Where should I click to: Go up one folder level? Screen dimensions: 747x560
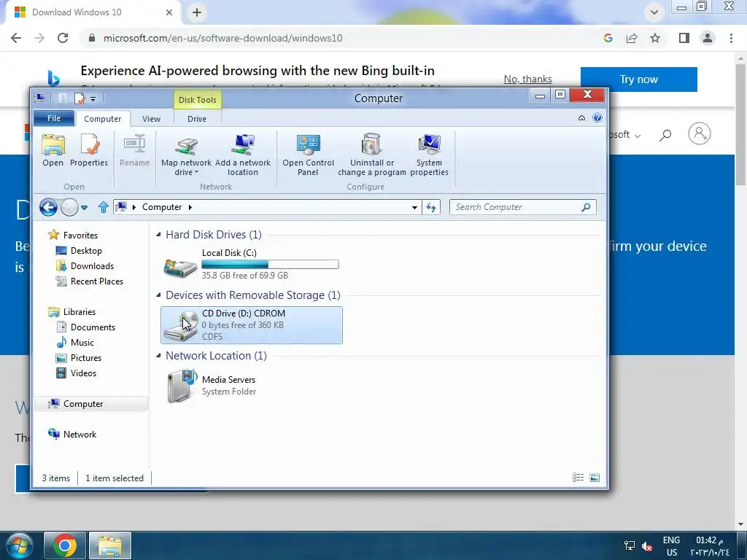[x=104, y=207]
